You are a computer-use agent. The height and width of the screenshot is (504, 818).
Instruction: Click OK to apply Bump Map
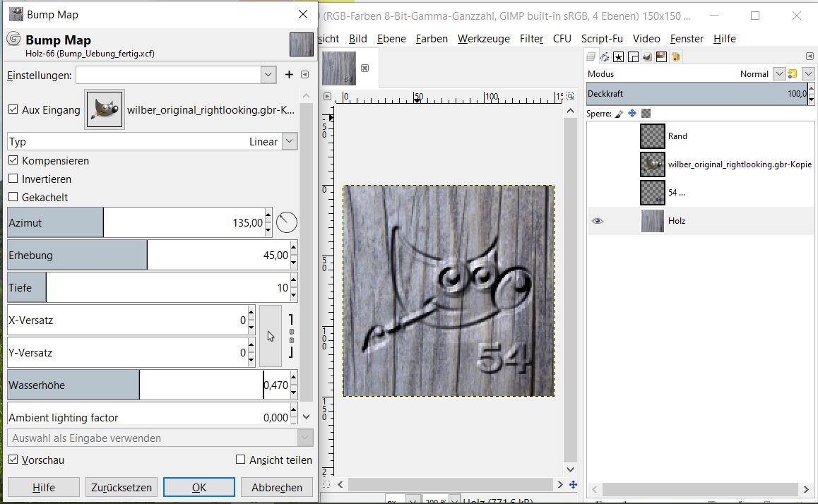pyautogui.click(x=198, y=487)
